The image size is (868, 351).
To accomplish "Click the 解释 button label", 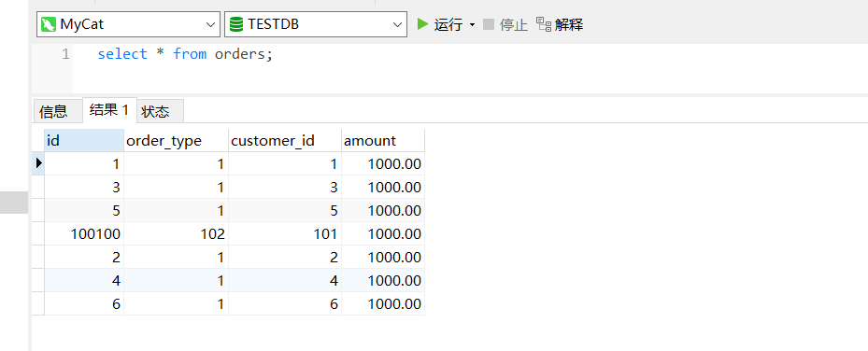I will pos(569,24).
